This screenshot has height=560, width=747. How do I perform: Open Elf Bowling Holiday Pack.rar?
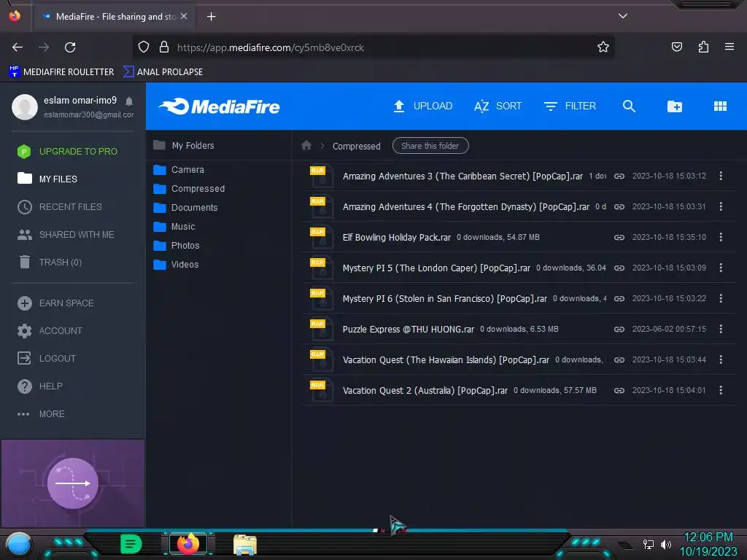tap(396, 237)
